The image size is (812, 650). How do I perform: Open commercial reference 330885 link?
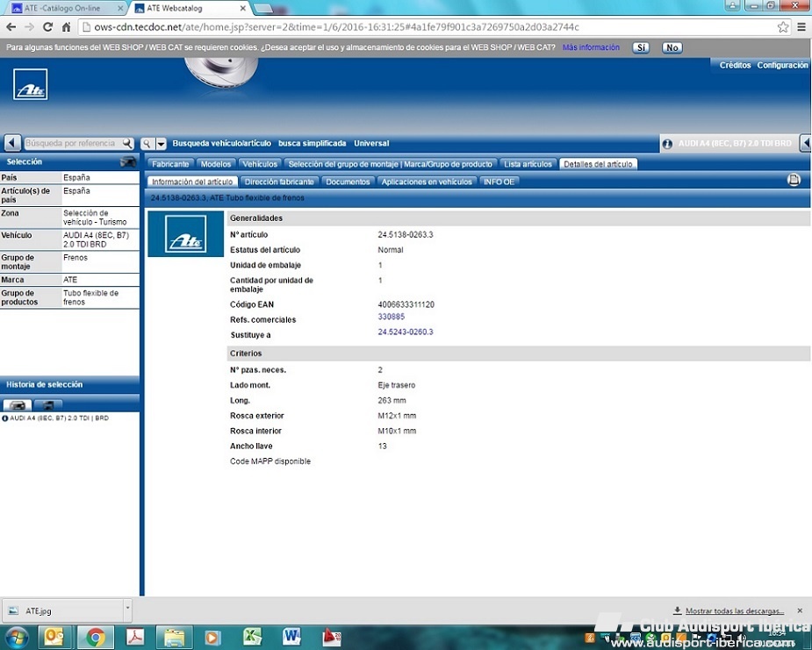[x=391, y=317]
